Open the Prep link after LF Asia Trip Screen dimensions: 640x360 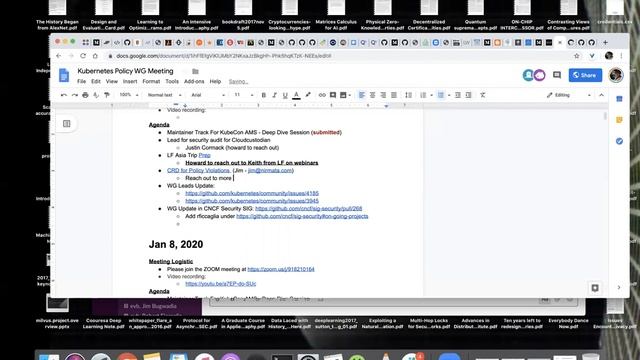pyautogui.click(x=204, y=156)
